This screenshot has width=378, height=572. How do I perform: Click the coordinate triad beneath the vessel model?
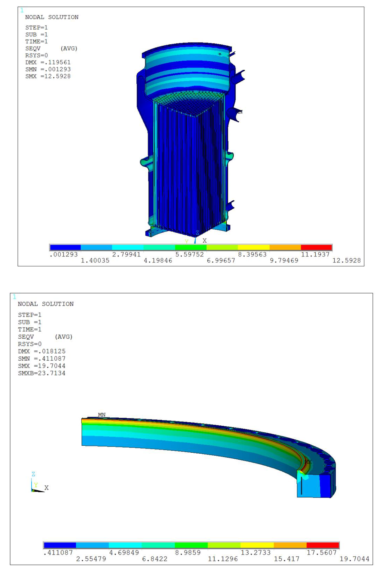click(196, 240)
